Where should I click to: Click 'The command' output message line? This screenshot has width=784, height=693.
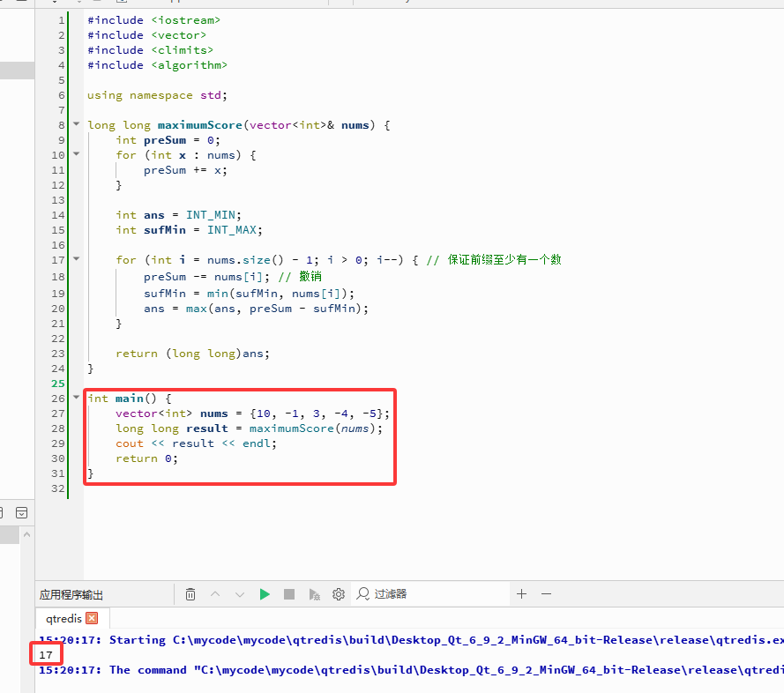pyautogui.click(x=411, y=670)
